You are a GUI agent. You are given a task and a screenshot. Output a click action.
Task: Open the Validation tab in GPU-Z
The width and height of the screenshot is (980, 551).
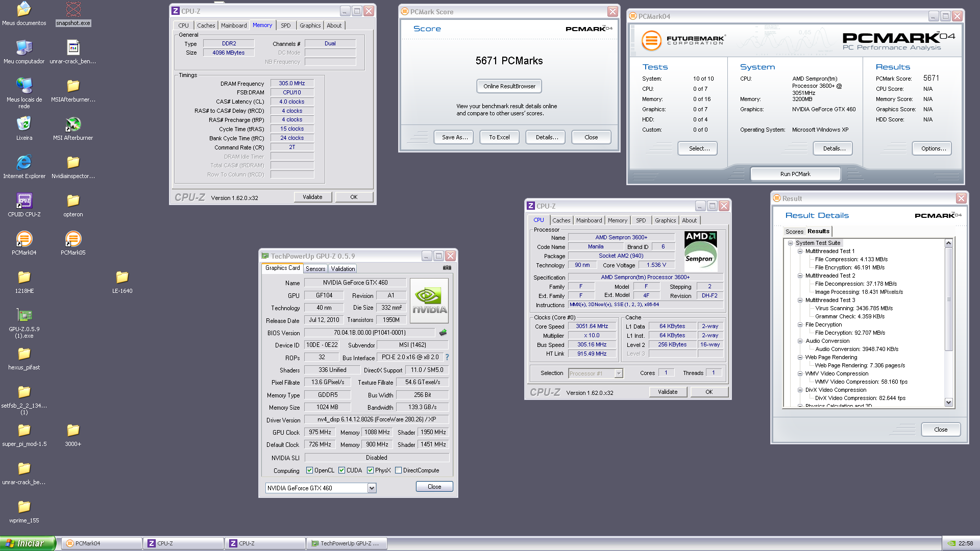[x=343, y=269]
